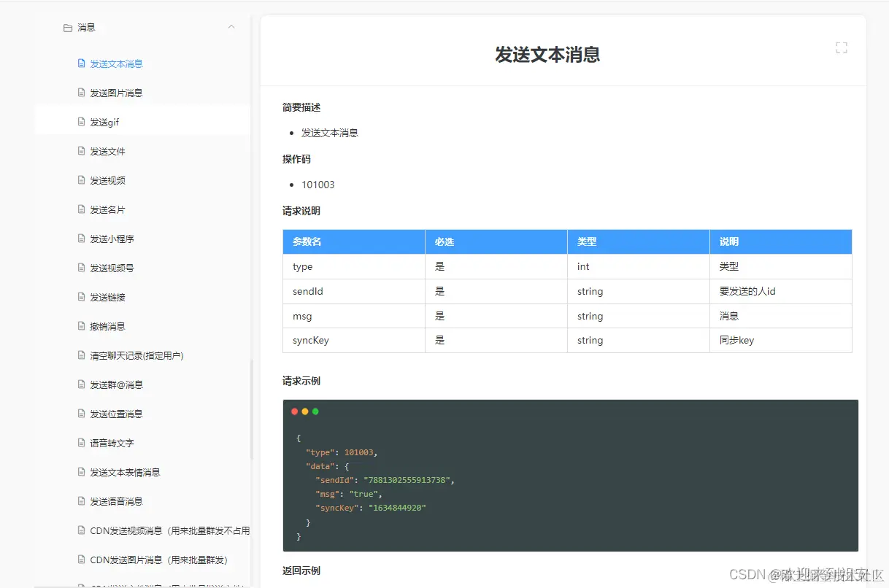Click document icon beside 撤销消息
This screenshot has width=889, height=588.
pyautogui.click(x=82, y=326)
